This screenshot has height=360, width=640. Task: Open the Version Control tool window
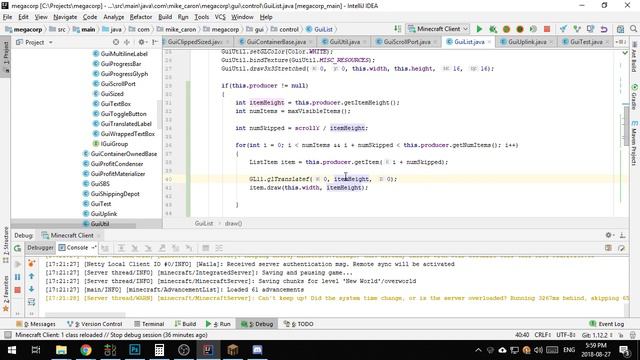coord(95,324)
